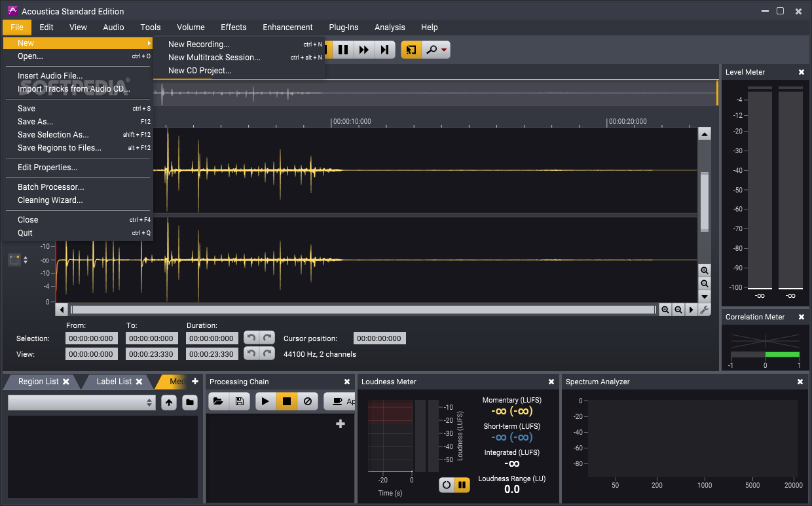Toggle bypass in Processing Chain panel
This screenshot has height=506, width=812.
click(x=307, y=401)
